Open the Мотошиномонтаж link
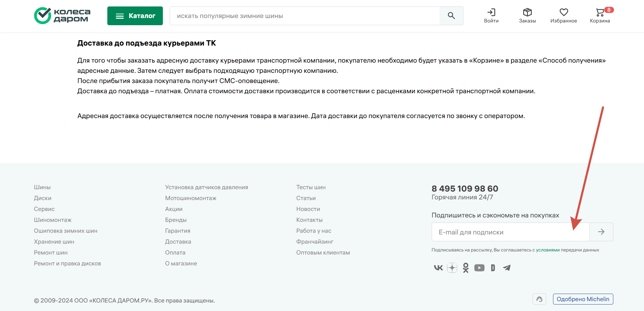Image resolution: width=644 pixels, height=311 pixels. click(191, 198)
